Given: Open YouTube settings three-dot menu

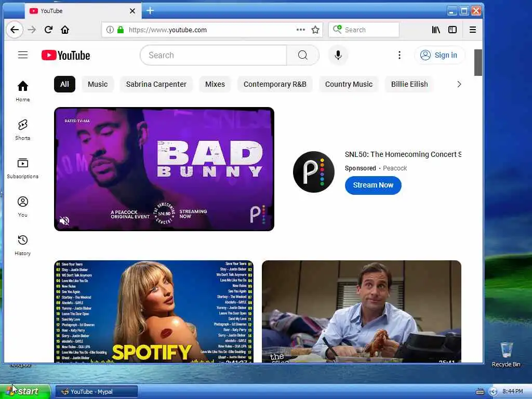Looking at the screenshot, I should tap(400, 55).
